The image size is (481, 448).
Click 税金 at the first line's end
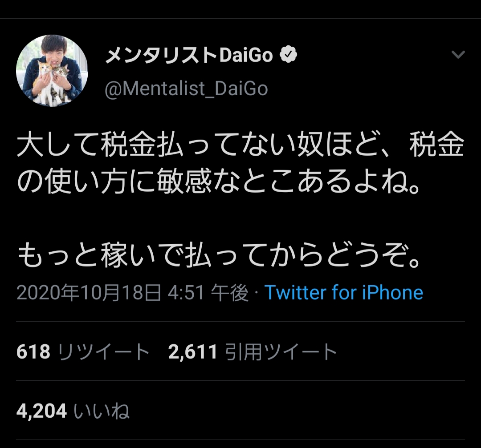[436, 148]
